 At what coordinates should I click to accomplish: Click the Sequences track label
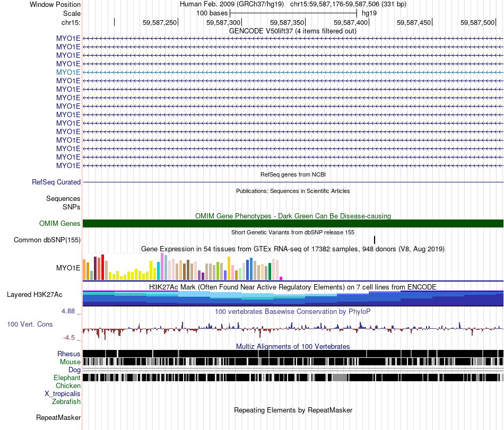(63, 198)
